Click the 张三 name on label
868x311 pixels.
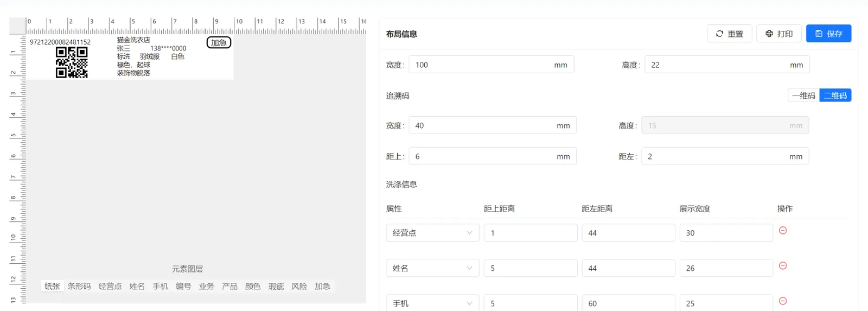(x=124, y=48)
